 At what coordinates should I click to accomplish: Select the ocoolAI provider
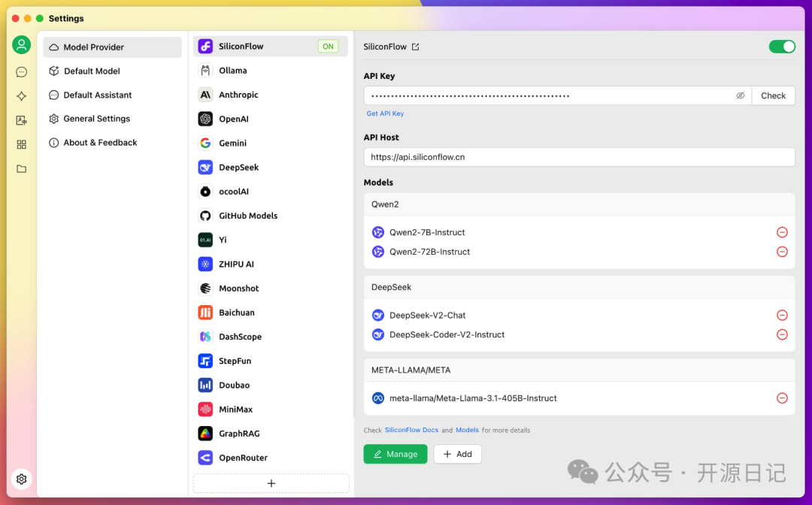click(x=271, y=192)
